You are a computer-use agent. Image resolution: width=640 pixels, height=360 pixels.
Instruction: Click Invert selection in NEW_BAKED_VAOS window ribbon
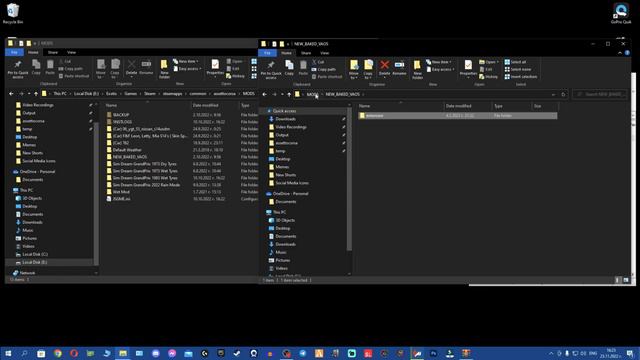click(x=521, y=77)
